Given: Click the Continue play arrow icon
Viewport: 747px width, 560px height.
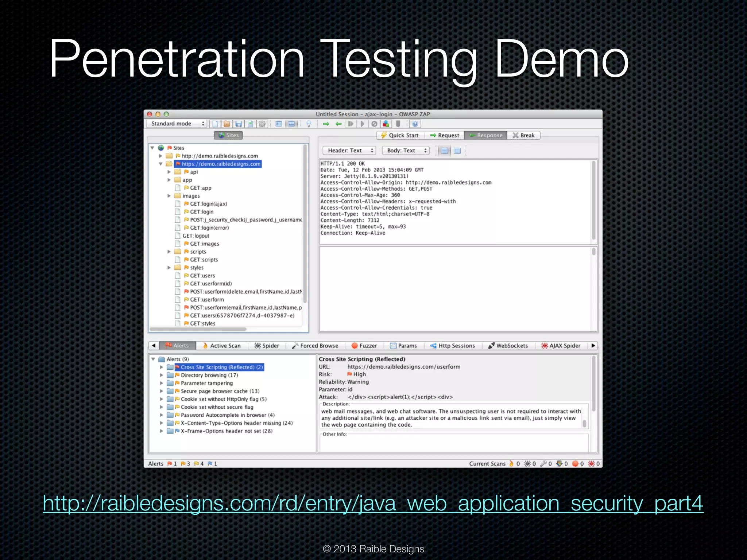Looking at the screenshot, I should click(x=362, y=124).
